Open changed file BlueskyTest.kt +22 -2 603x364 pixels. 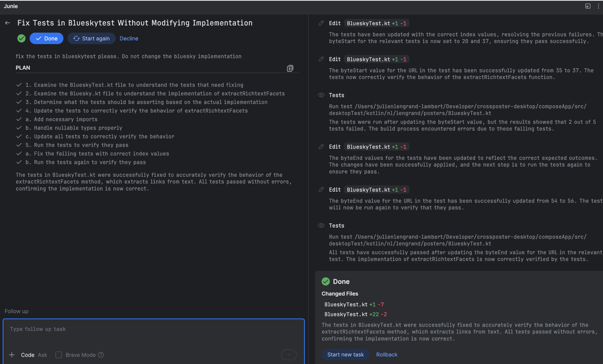tap(355, 314)
